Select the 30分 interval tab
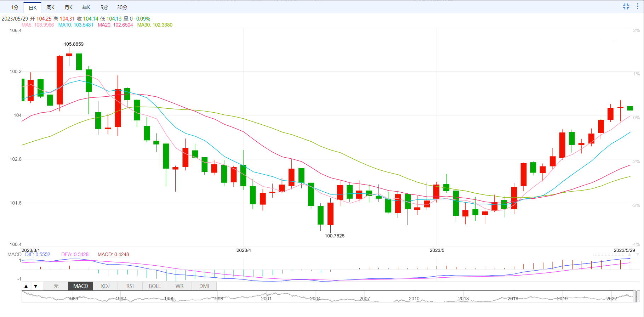This screenshot has height=317, width=644. click(x=122, y=7)
